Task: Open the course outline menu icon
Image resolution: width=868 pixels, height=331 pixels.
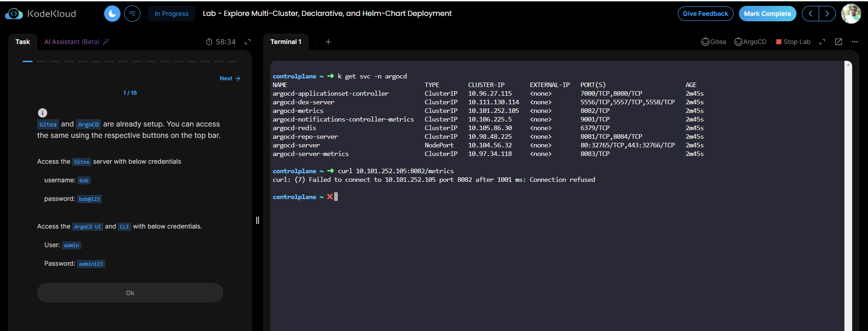Action: (132, 14)
